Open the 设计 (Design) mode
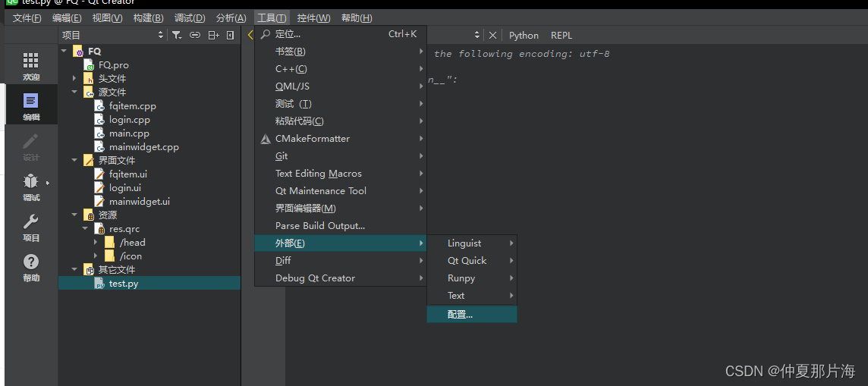The image size is (868, 386). [x=31, y=146]
